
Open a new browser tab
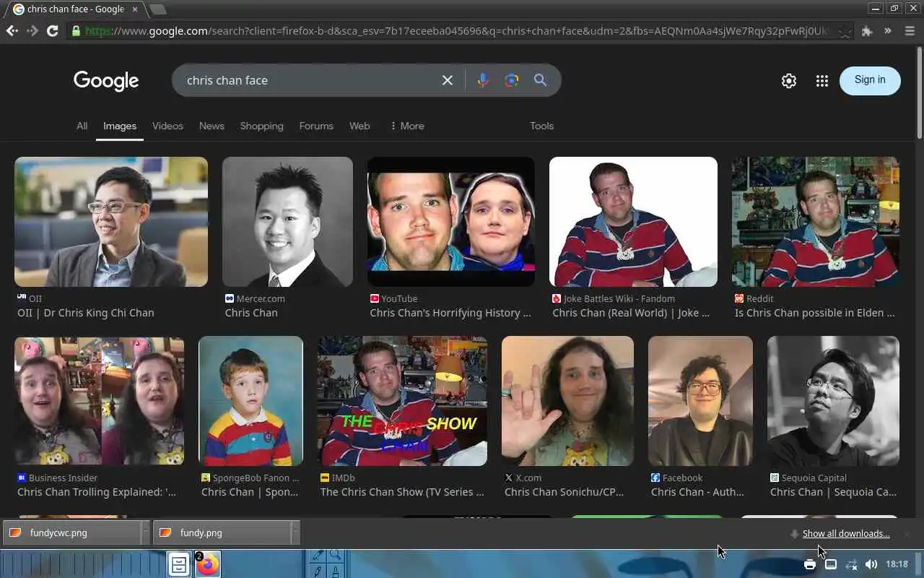[157, 9]
